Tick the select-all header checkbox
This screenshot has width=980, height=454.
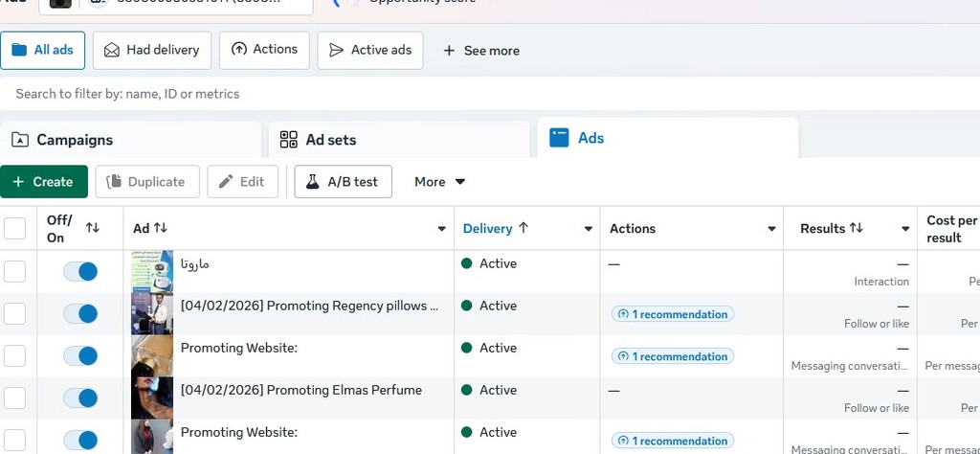15,228
